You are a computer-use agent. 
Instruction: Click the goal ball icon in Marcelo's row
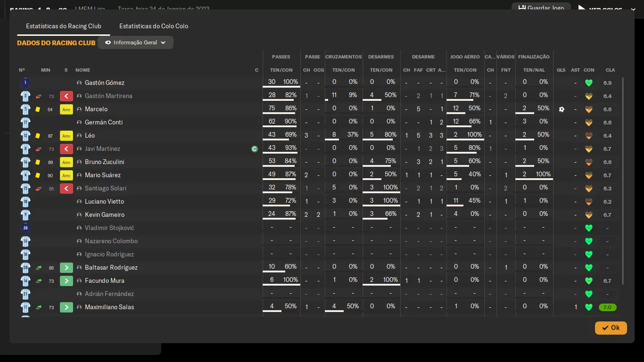point(561,109)
